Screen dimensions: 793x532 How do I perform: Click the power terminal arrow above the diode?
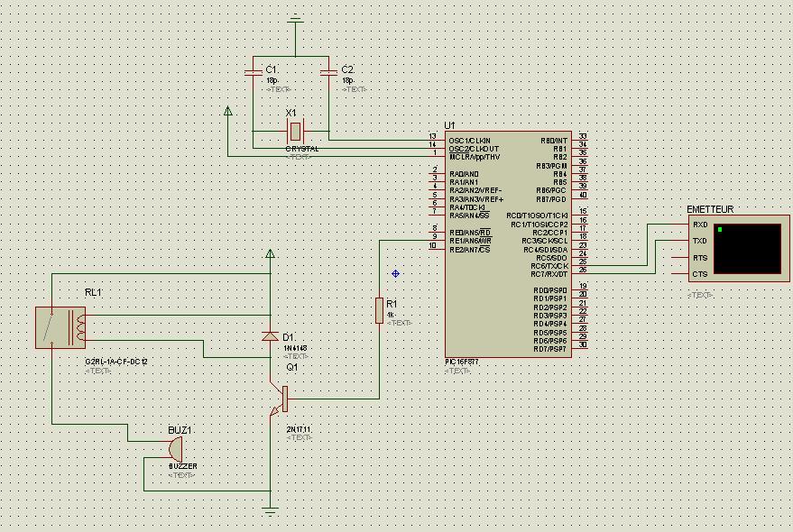click(270, 253)
